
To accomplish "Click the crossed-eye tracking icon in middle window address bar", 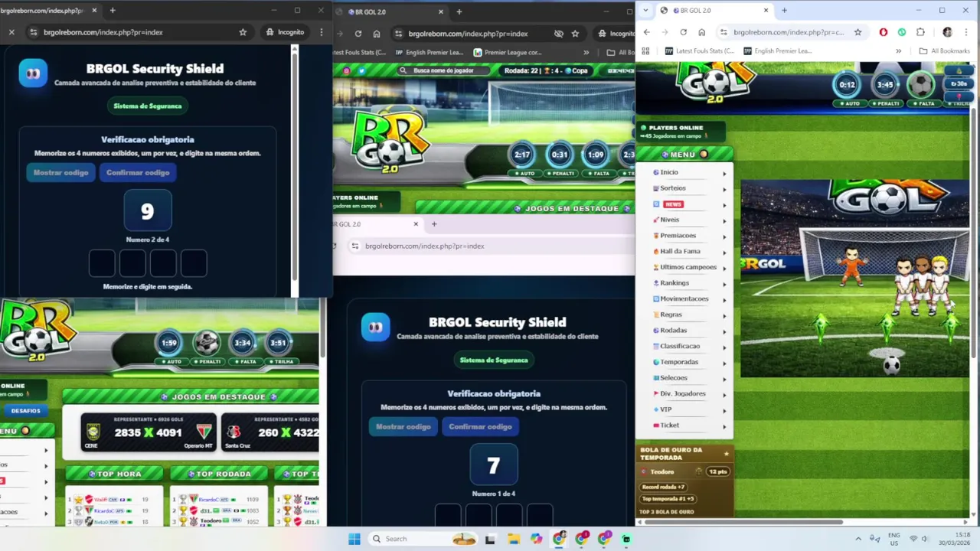I will (x=559, y=34).
